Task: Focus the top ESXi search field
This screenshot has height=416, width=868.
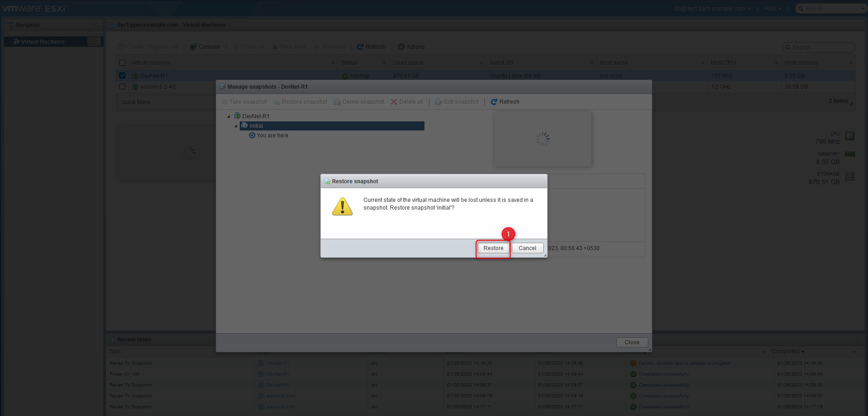Action: pos(831,9)
